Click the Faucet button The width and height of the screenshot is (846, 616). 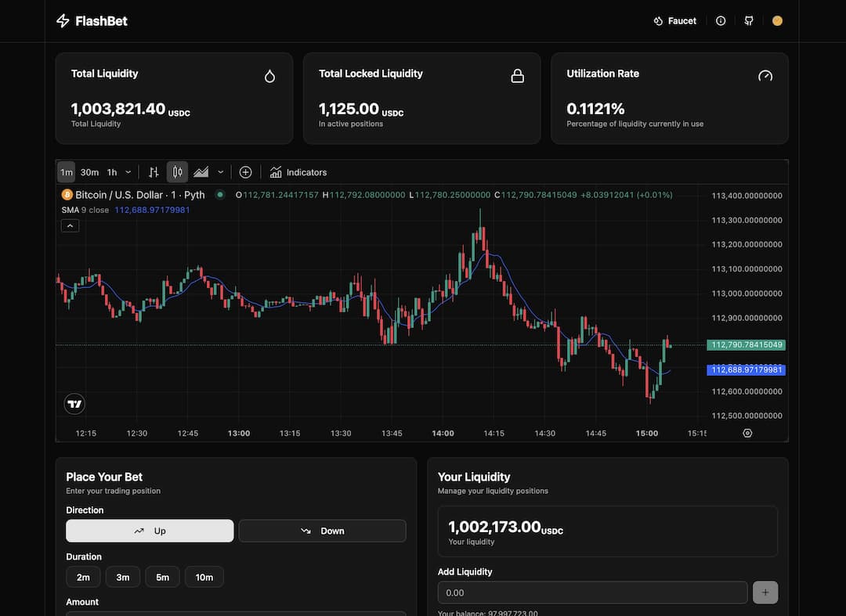pyautogui.click(x=674, y=20)
